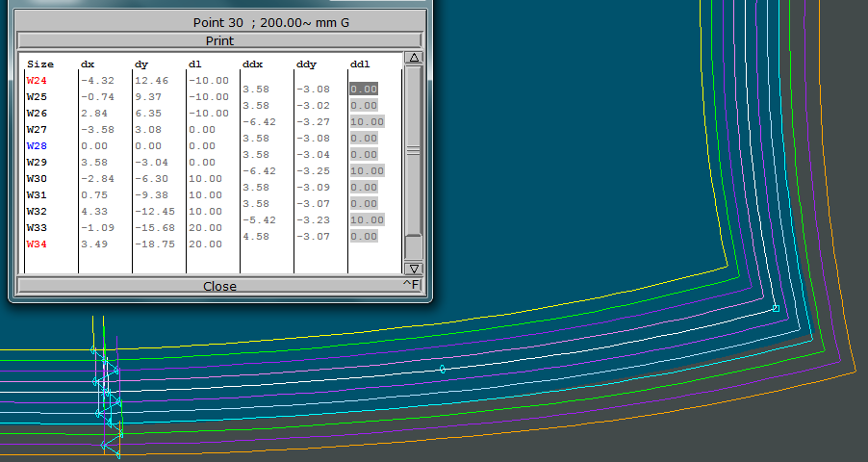
Task: Click dy value 12.46
Action: [151, 80]
